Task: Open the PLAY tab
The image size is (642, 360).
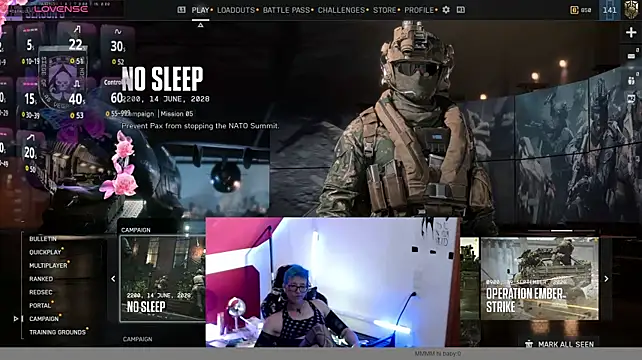Action: pyautogui.click(x=200, y=10)
